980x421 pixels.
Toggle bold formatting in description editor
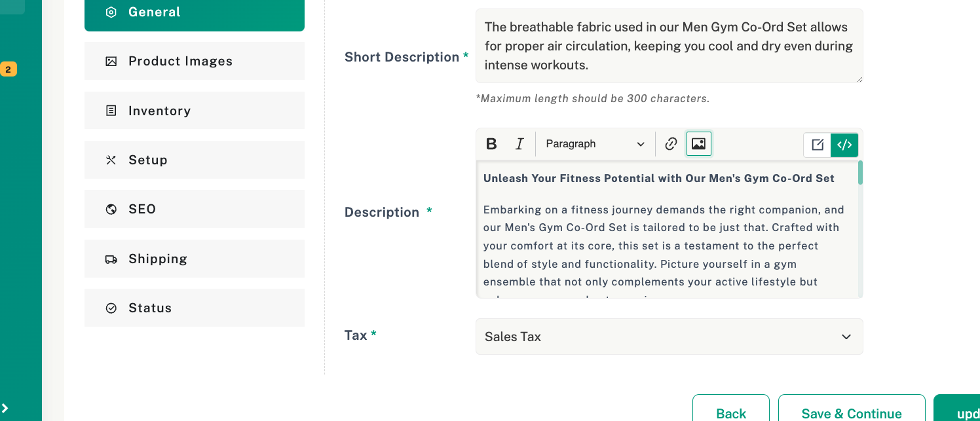(x=491, y=144)
